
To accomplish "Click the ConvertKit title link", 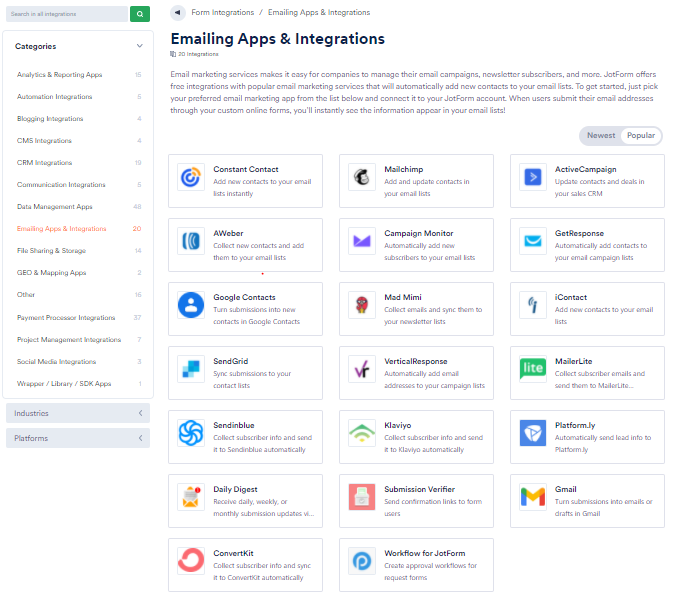I will [x=233, y=553].
